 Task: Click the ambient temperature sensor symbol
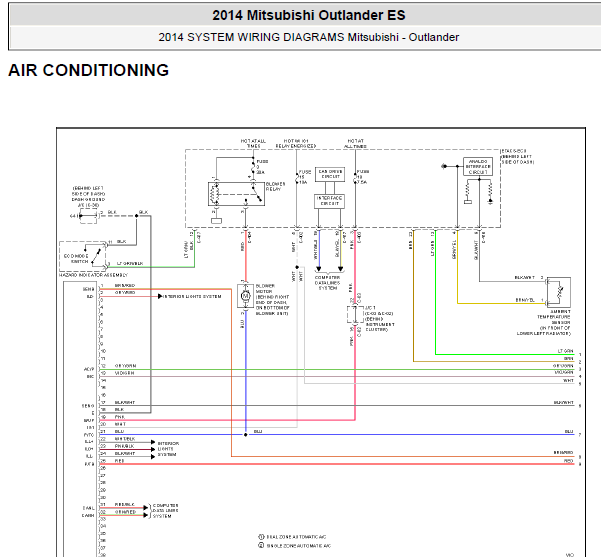[559, 292]
